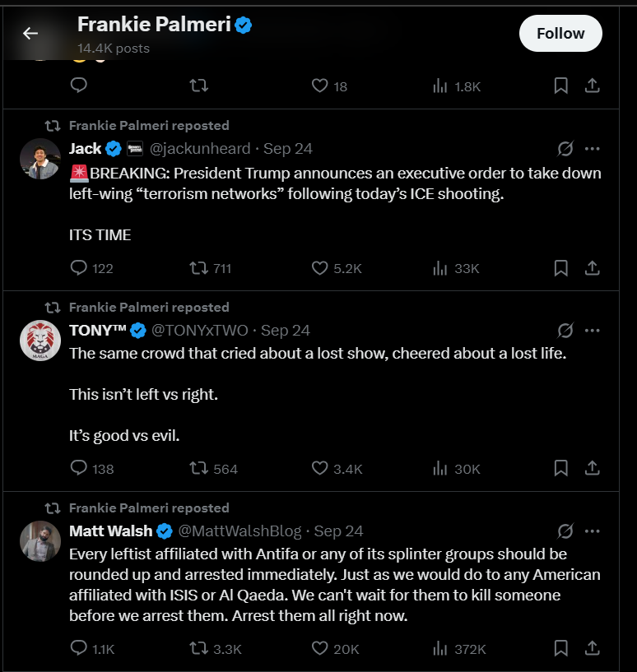Open Grok icon on TONY's post
Viewport: 637px width, 672px height.
click(565, 331)
